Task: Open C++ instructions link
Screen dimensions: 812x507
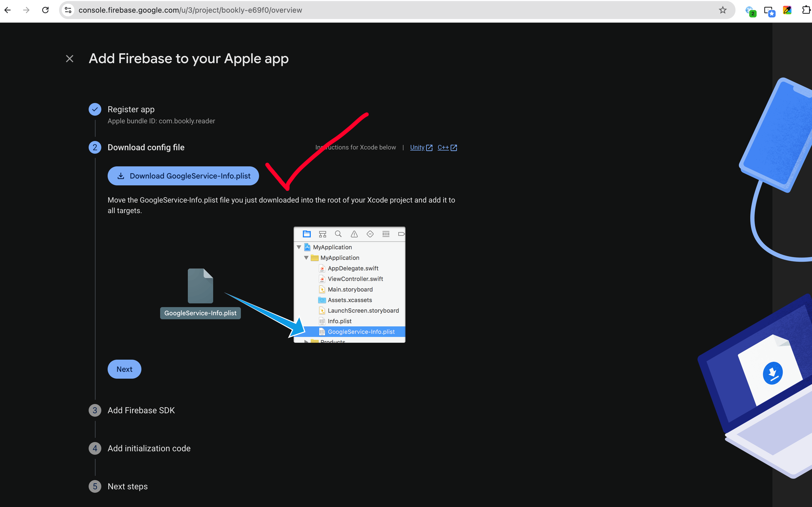Action: click(x=447, y=147)
